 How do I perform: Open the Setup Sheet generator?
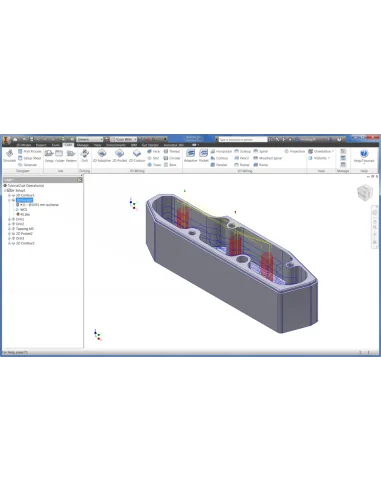30,158
